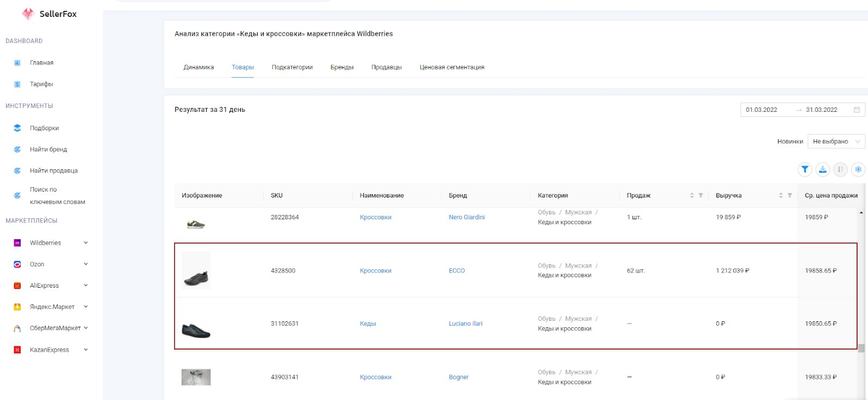Open Найти продавца in sidebar

coord(53,170)
